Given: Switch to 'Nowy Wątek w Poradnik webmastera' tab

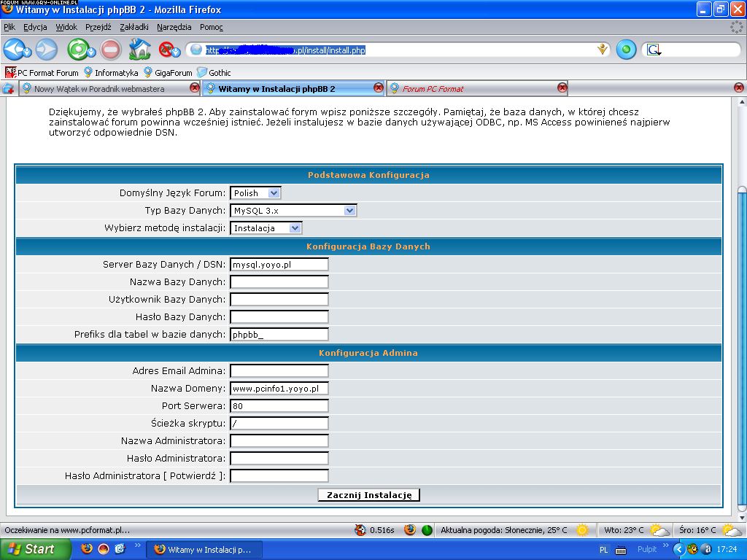Looking at the screenshot, I should pyautogui.click(x=109, y=88).
